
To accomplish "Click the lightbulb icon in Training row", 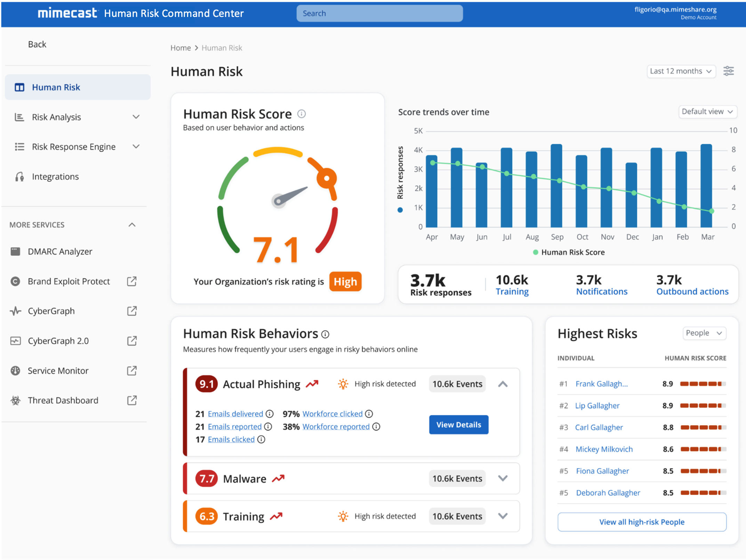I will pyautogui.click(x=343, y=516).
